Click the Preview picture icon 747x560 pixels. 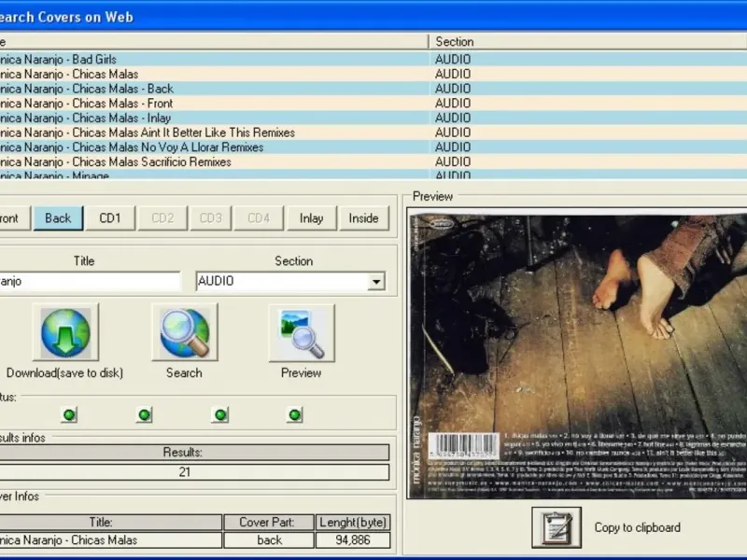[302, 332]
